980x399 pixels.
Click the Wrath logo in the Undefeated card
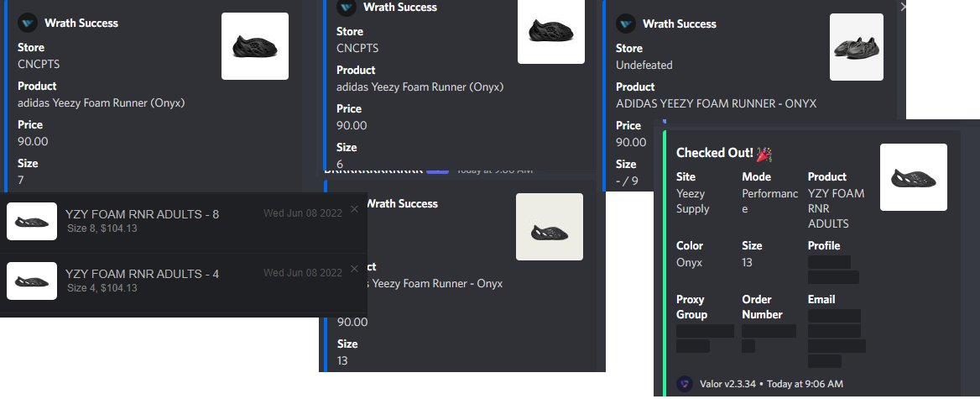click(x=626, y=24)
